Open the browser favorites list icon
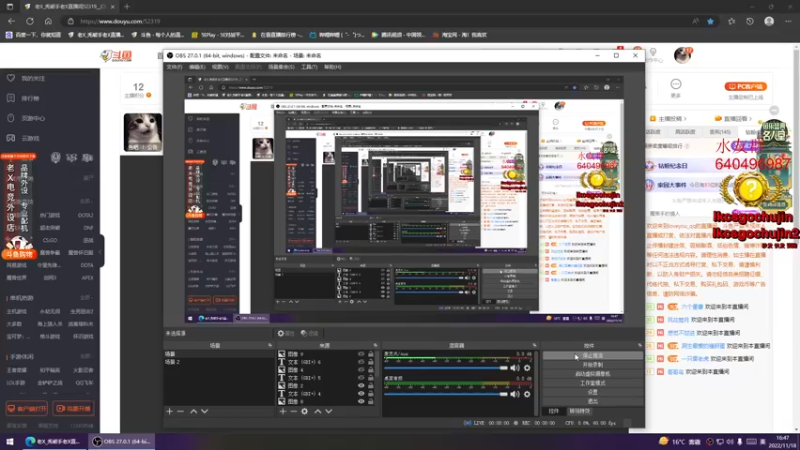 tap(732, 21)
